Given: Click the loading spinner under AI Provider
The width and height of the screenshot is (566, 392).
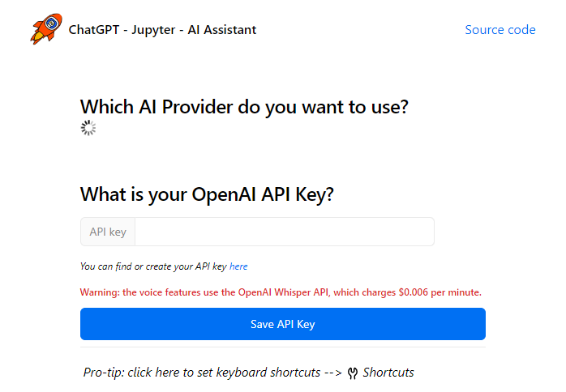Looking at the screenshot, I should tap(88, 128).
